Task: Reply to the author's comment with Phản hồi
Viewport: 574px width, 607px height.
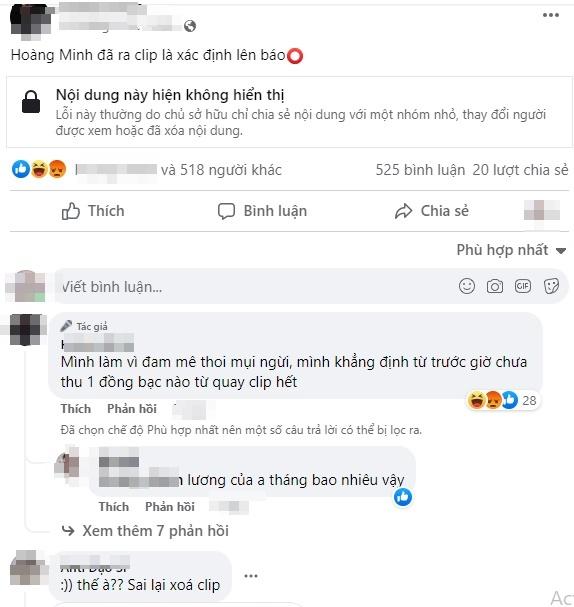Action: 132,409
